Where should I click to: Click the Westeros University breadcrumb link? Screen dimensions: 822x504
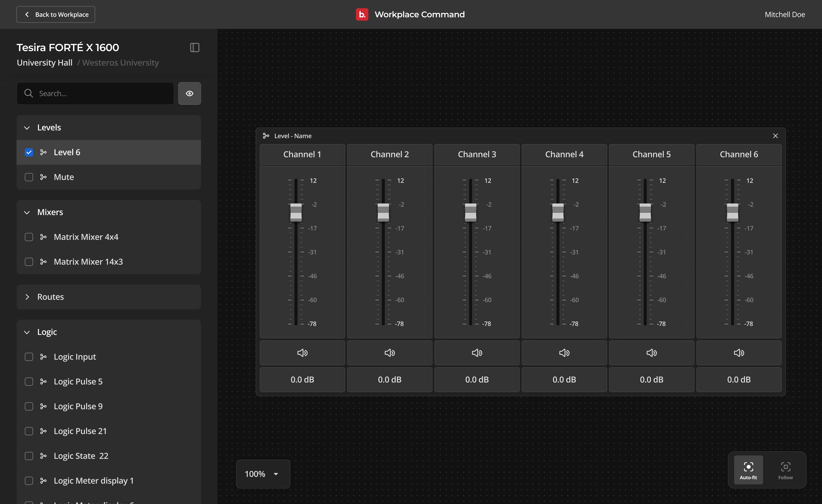point(120,63)
